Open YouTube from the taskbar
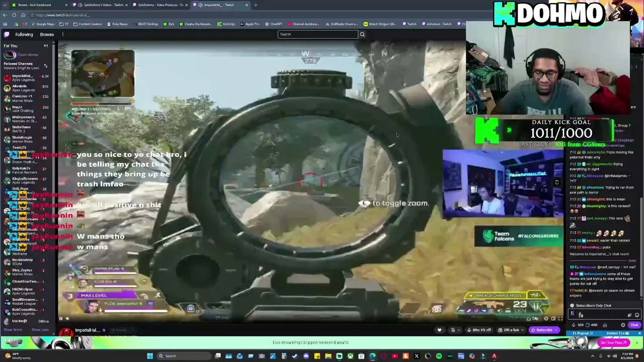644x362 pixels. (394, 356)
